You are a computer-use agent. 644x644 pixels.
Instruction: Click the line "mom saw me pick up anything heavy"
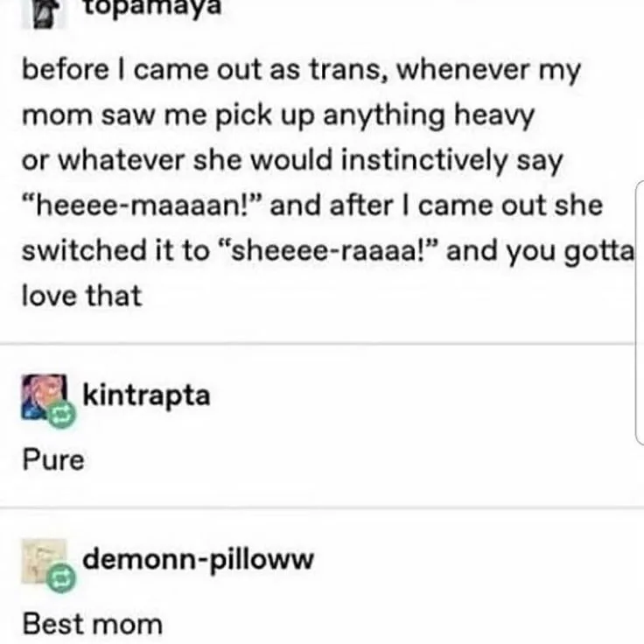click(x=278, y=115)
